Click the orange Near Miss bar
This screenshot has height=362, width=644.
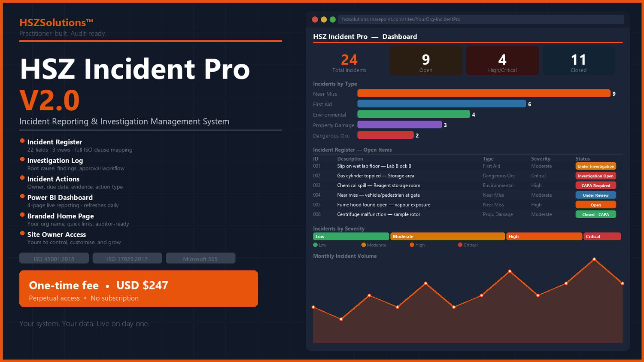484,93
